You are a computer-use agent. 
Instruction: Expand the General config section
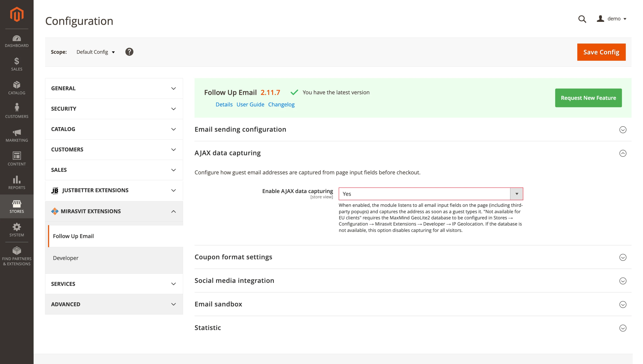[114, 89]
